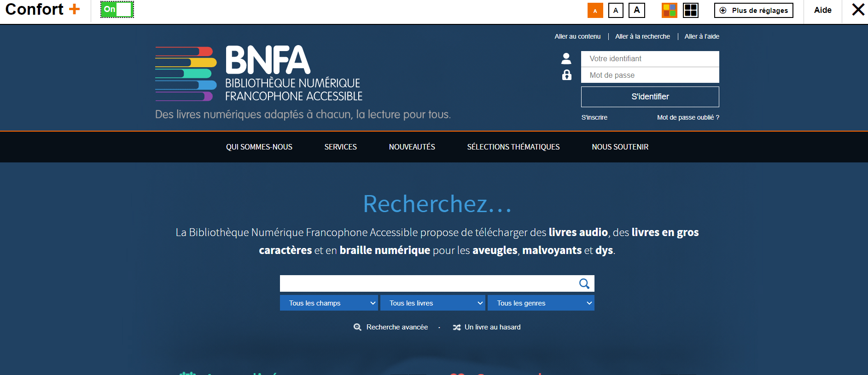Image resolution: width=868 pixels, height=375 pixels.
Task: Click the Un livre au hasard link
Action: (492, 327)
